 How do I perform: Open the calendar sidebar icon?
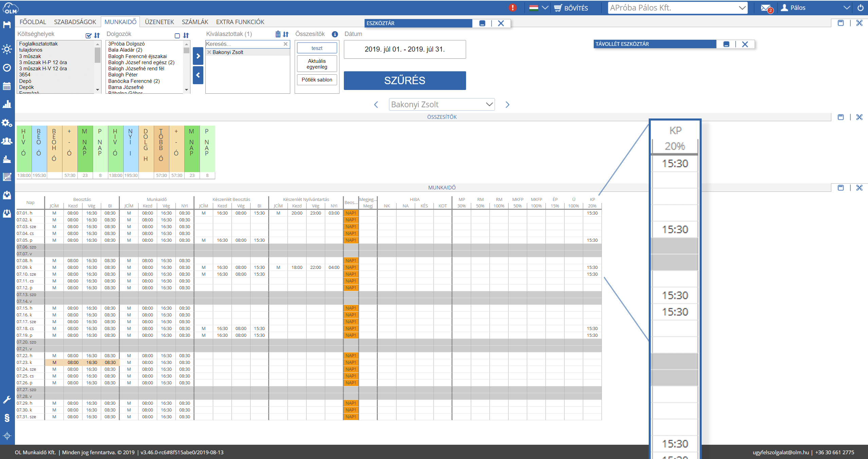point(7,86)
